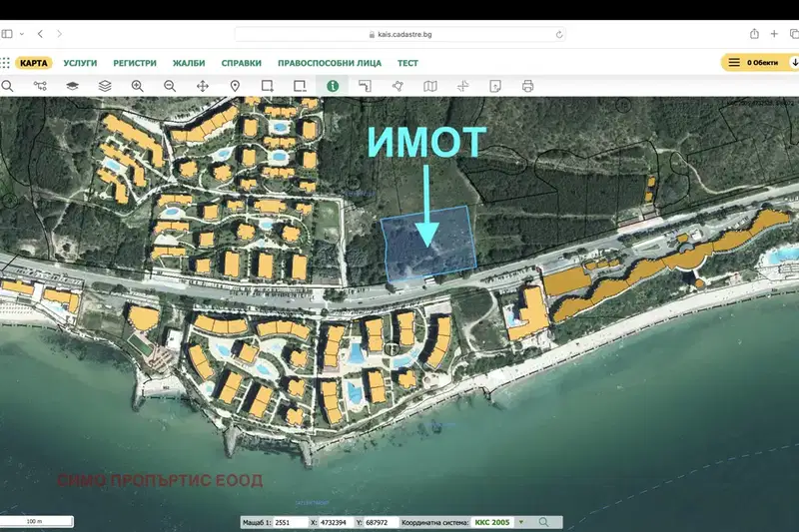Choose the remove rectangle selection tool
799x532 pixels.
301,86
